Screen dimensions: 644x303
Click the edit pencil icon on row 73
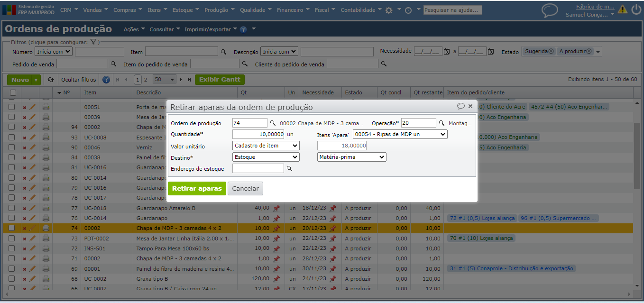(33, 239)
